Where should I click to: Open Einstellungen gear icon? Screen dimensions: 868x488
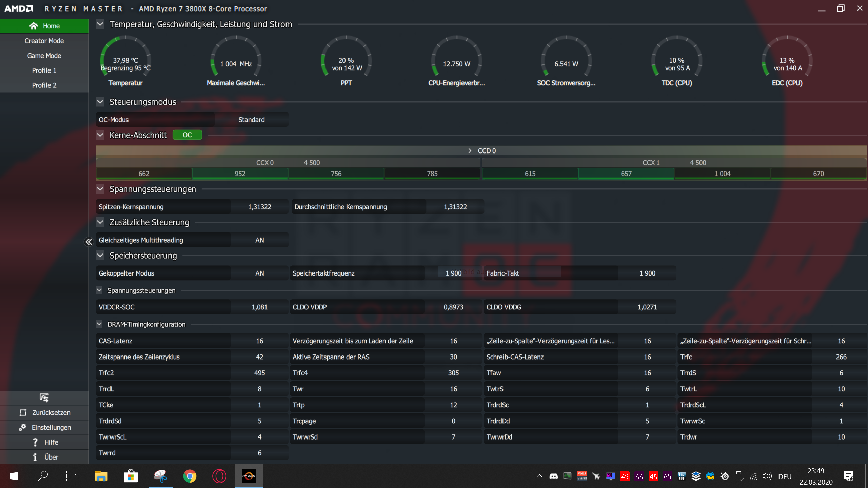coord(22,427)
